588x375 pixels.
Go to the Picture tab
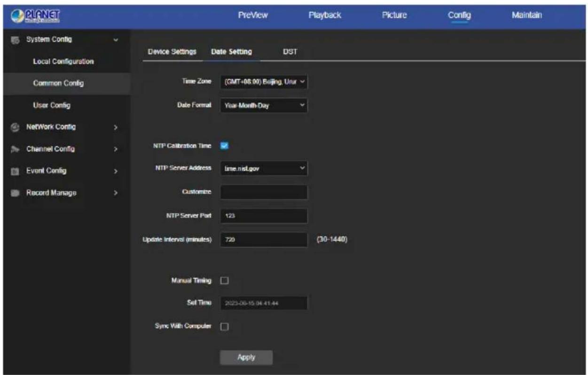tap(394, 16)
